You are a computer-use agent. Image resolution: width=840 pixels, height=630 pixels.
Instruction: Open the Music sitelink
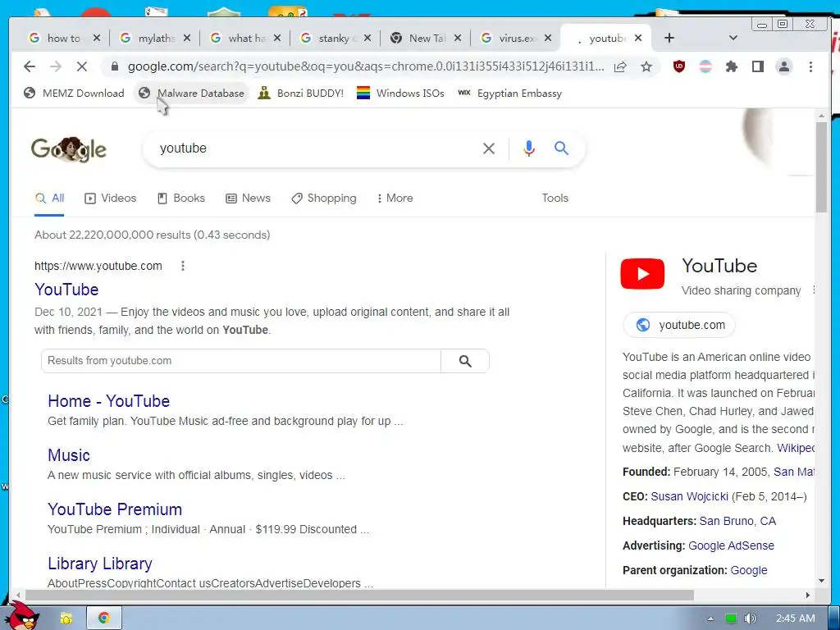pos(69,454)
